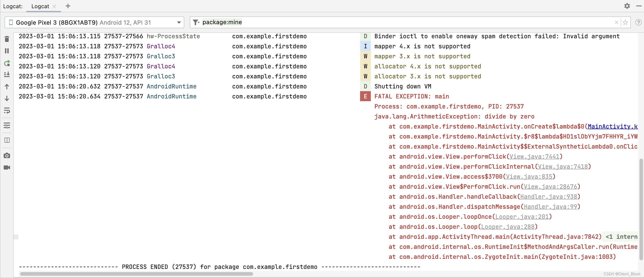Screen dimensions: 644x278
Task: Open Looper.java:201 link
Action: tap(522, 216)
